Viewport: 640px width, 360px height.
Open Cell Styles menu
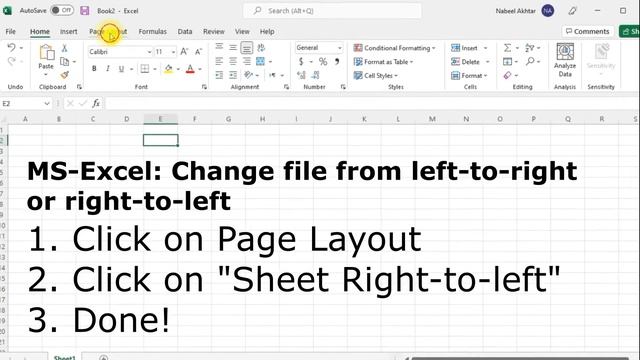(x=376, y=76)
